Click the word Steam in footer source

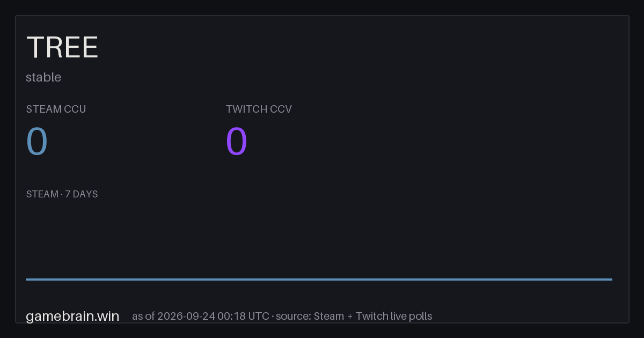click(x=328, y=316)
